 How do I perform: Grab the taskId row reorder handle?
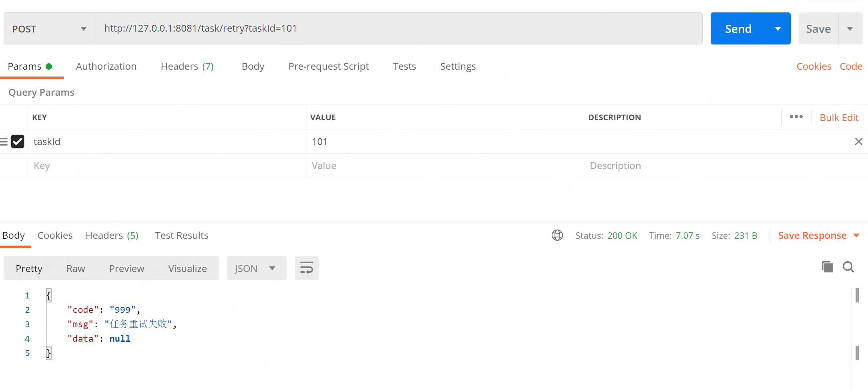coord(4,141)
